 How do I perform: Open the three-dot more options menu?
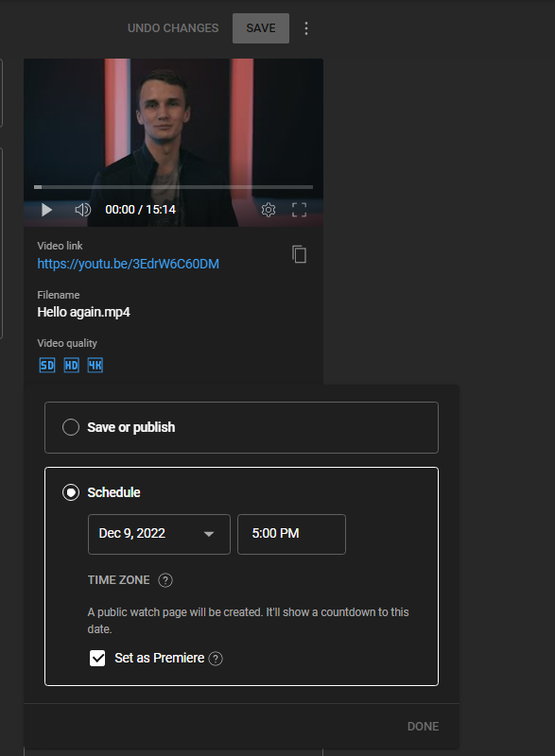coord(306,28)
